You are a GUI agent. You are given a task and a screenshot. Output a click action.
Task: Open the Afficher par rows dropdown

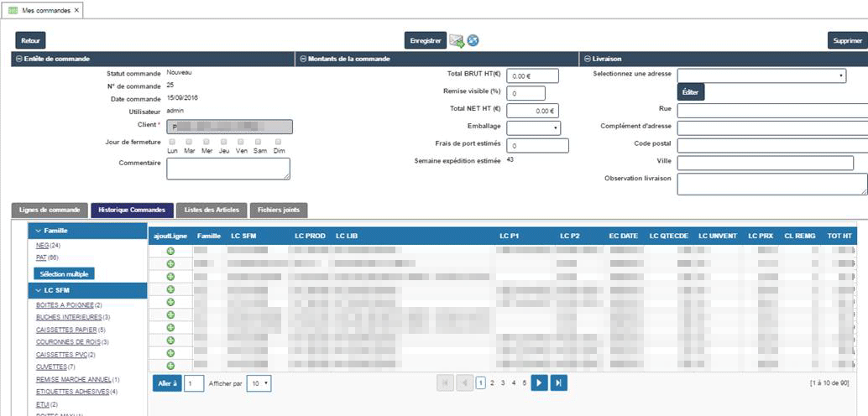pos(259,383)
